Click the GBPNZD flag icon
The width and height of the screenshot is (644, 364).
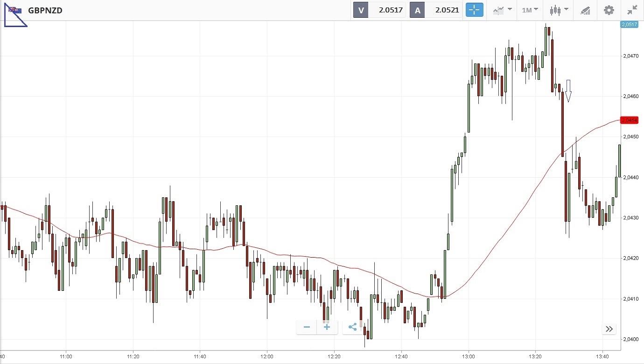click(x=14, y=10)
